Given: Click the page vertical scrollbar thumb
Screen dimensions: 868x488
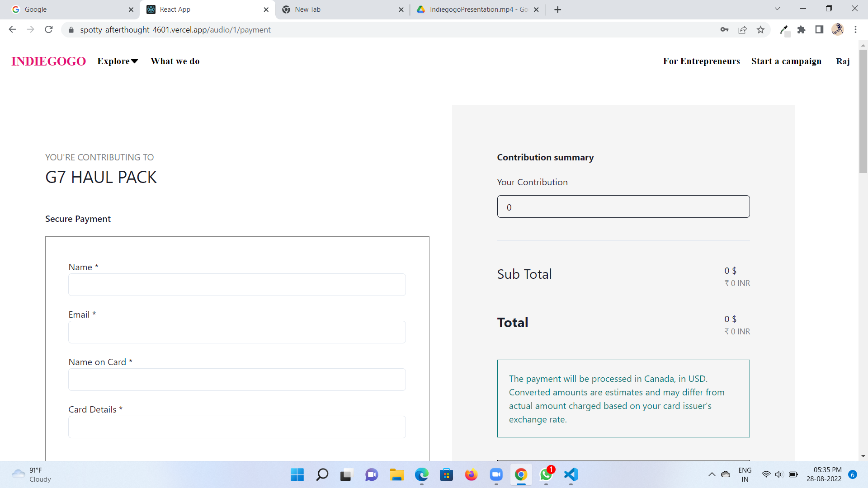Looking at the screenshot, I should (863, 111).
